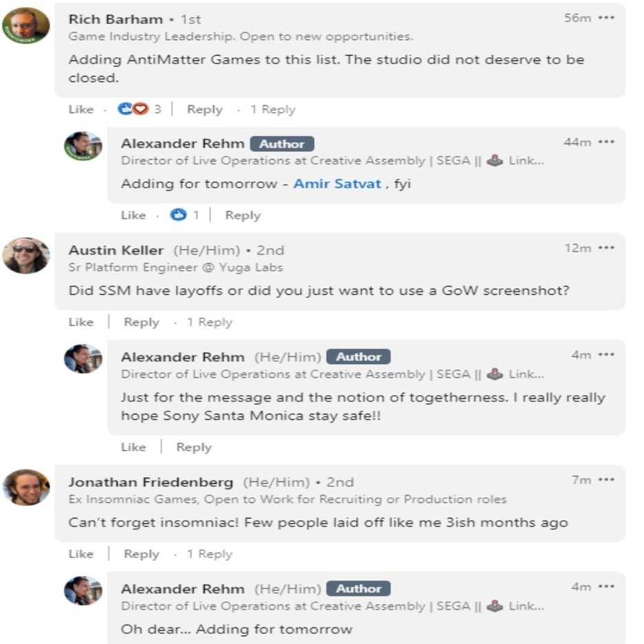
Task: Click the reactions icons on Rich Barham's comment
Action: [133, 109]
